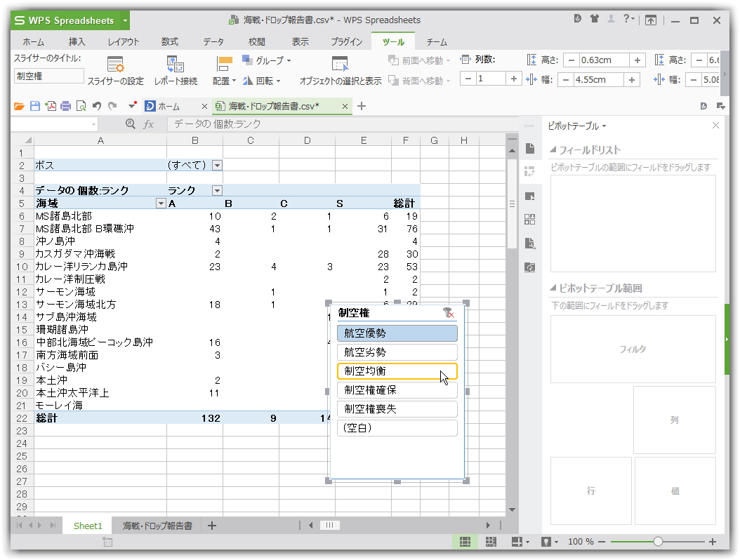740x560 pixels.
Task: Open the 海域 row filter dropdown
Action: click(161, 204)
